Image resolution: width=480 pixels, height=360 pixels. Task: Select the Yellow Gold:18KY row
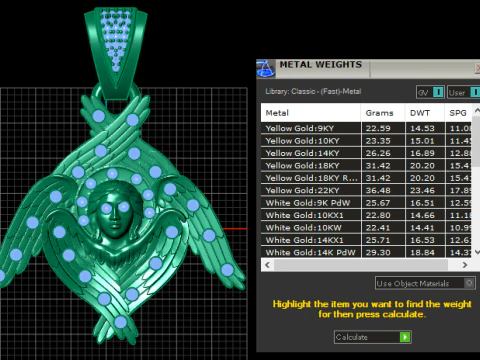366,166
